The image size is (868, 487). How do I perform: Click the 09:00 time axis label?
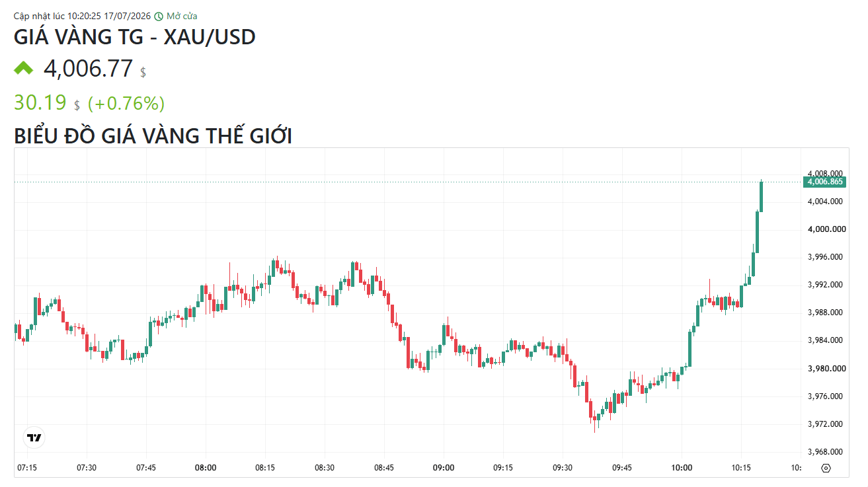click(x=444, y=468)
